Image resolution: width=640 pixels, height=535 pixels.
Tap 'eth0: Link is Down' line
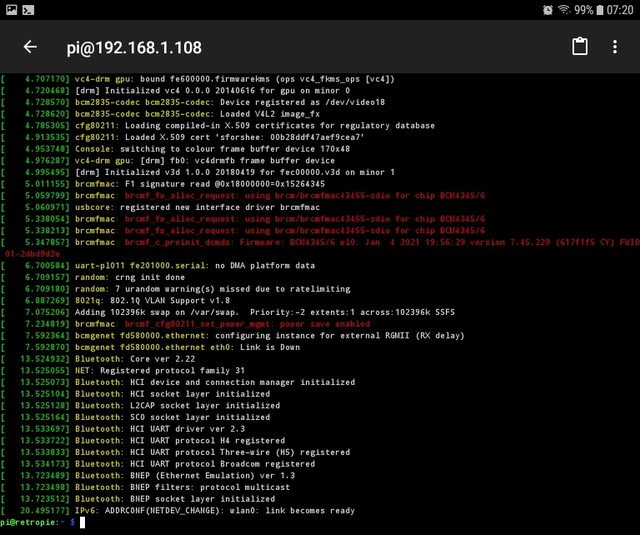click(x=150, y=347)
